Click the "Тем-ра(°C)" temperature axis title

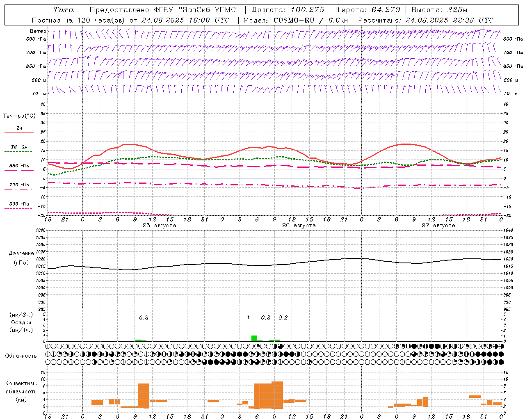tap(19, 116)
